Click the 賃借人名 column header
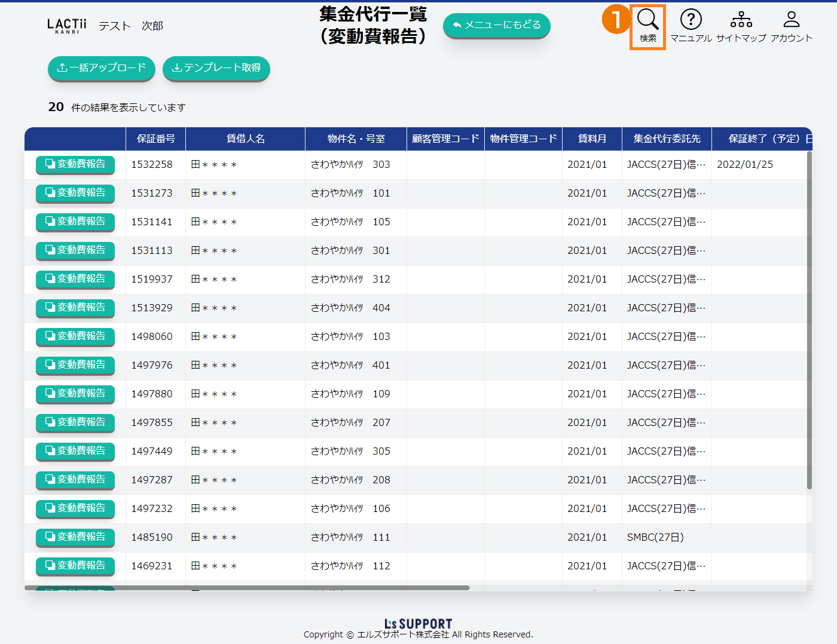This screenshot has height=644, width=837. tap(245, 139)
